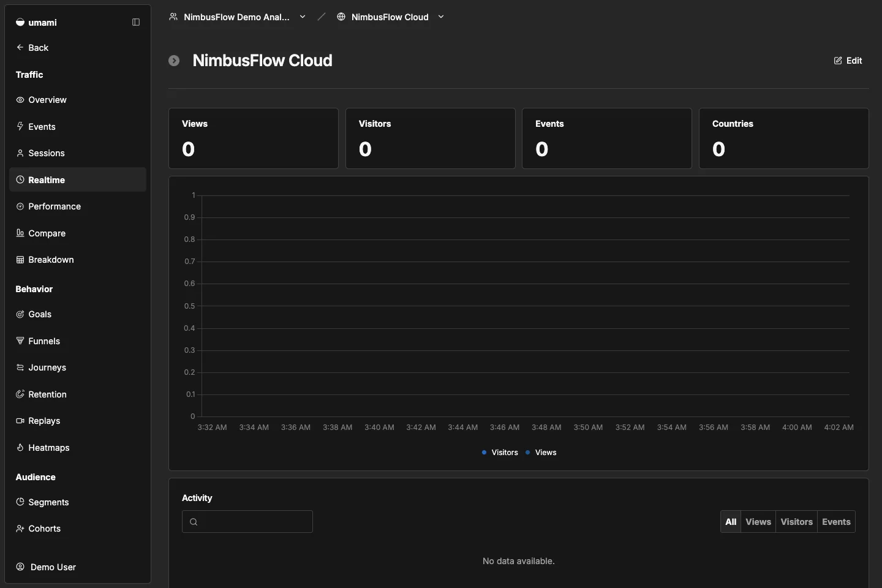The width and height of the screenshot is (882, 588).
Task: Click the Countries metric card
Action: click(x=784, y=138)
